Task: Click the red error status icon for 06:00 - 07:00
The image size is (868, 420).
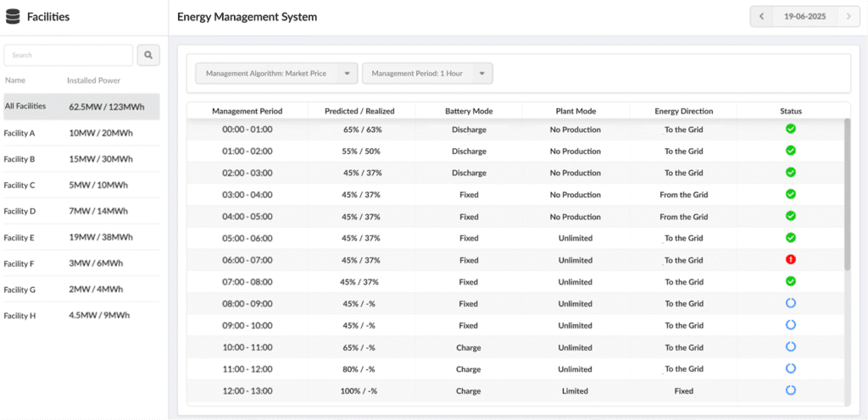Action: [791, 259]
